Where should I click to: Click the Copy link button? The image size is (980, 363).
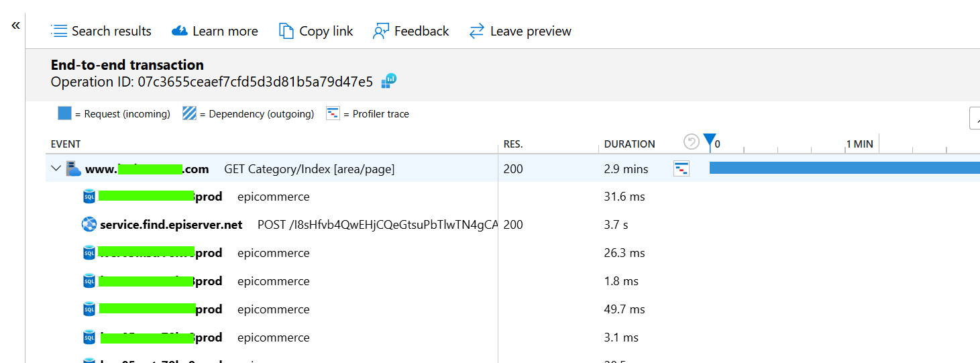click(x=316, y=31)
